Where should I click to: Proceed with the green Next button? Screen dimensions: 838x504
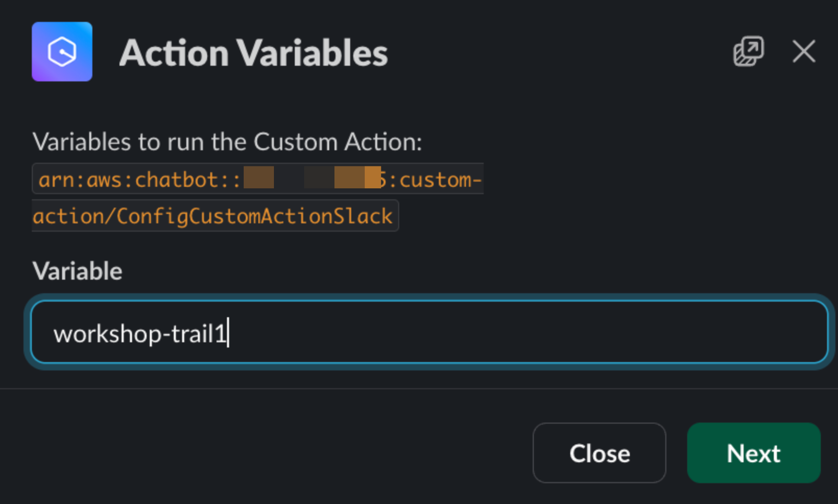pos(753,453)
